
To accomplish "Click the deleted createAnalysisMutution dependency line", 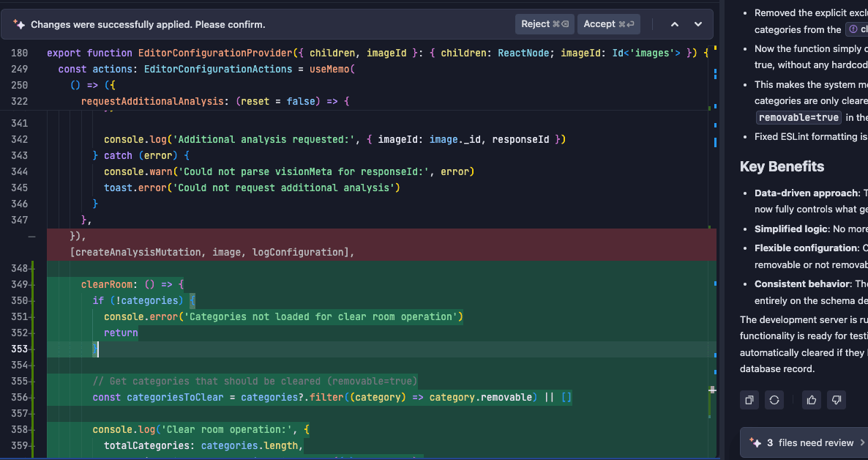I will point(212,252).
